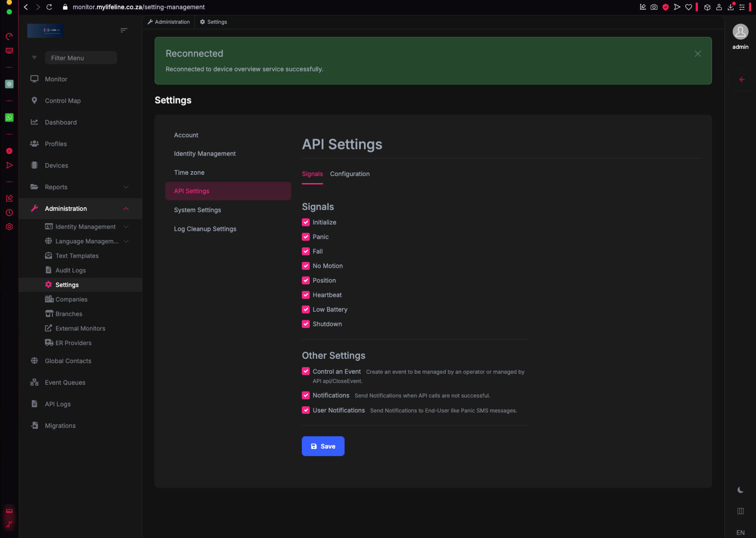The image size is (756, 538).
Task: Expand the Reports menu chevron
Action: (x=126, y=187)
